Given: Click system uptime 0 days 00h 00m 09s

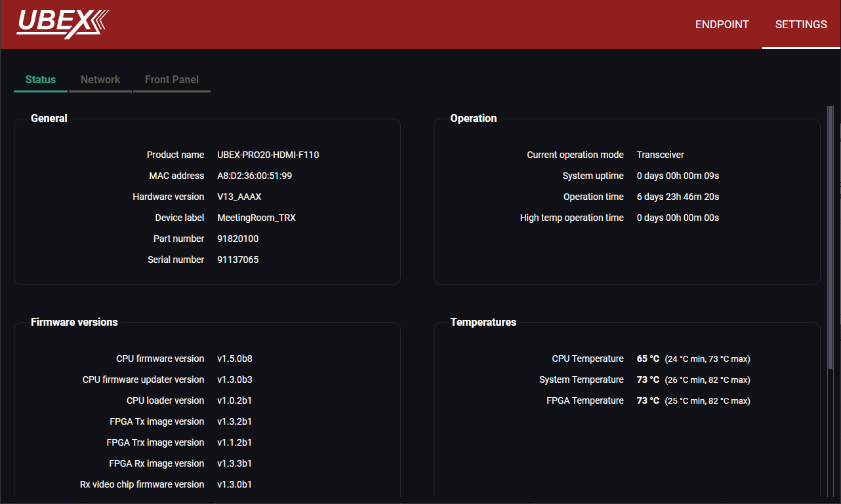Looking at the screenshot, I should pos(678,176).
